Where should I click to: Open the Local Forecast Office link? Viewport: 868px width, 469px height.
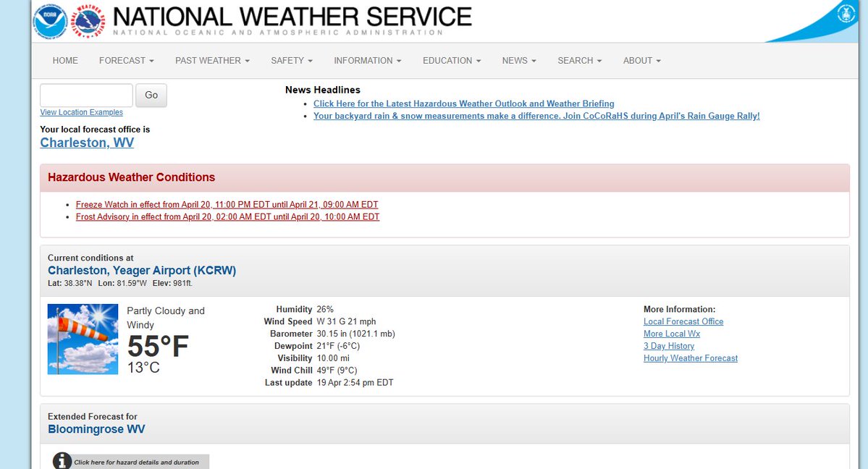(683, 321)
